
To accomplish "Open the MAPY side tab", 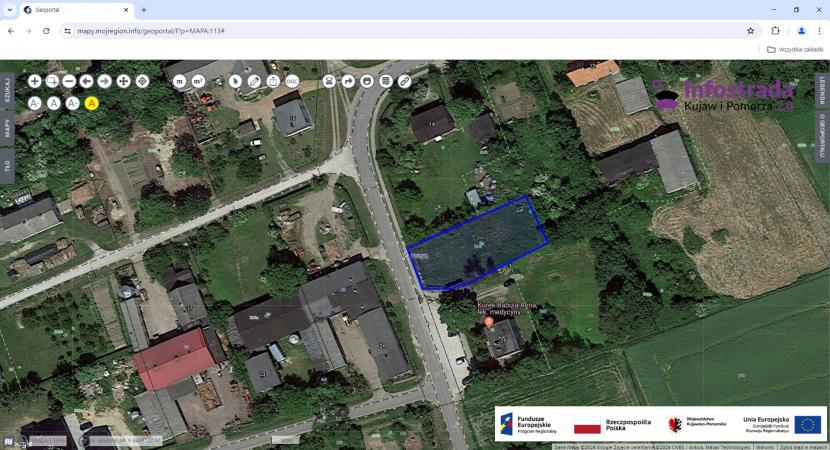I will [7, 127].
